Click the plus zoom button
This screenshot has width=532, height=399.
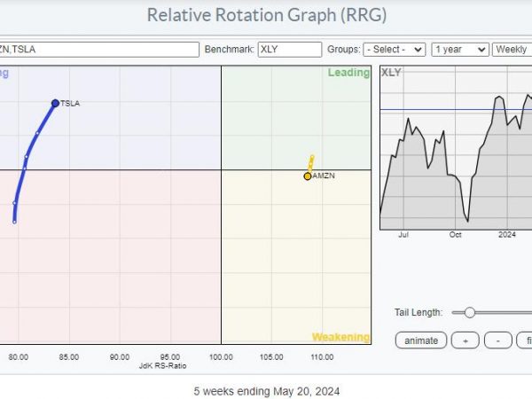coord(465,340)
